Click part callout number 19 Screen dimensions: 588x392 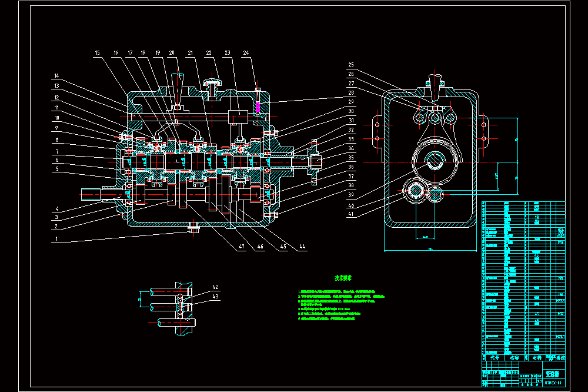click(158, 53)
